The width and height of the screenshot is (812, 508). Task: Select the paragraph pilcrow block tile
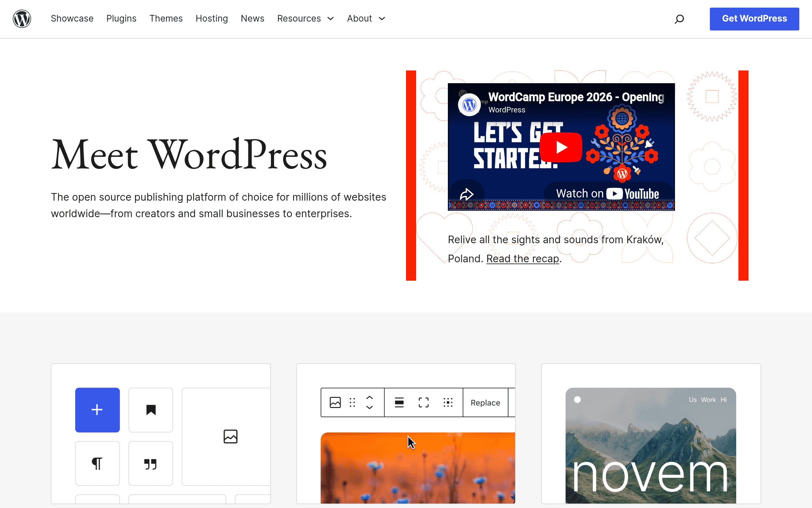[x=97, y=463]
